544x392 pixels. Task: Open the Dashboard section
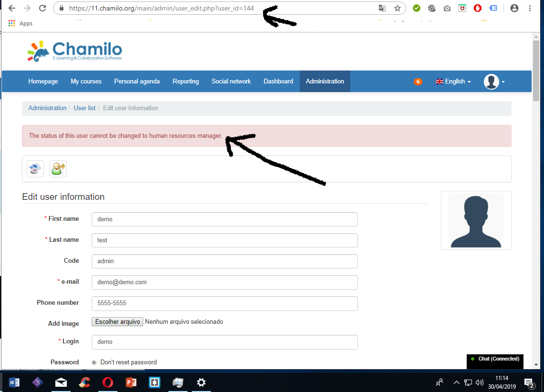[278, 81]
